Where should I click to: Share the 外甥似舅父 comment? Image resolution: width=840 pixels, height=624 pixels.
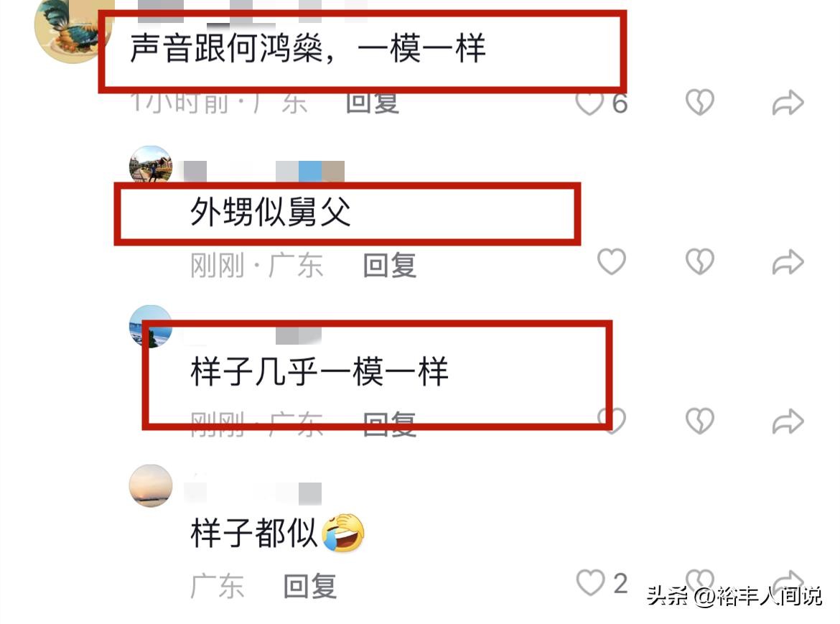pos(788,262)
